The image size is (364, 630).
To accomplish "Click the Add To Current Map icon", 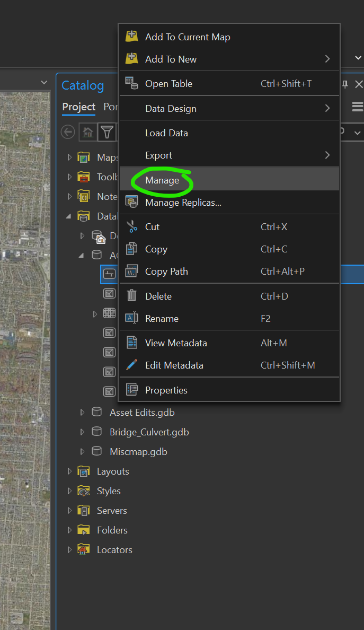I will 131,37.
